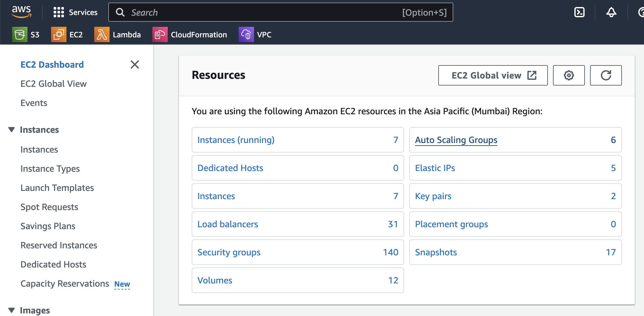The height and width of the screenshot is (316, 644).
Task: Open the CloudFormation service shortcut
Action: pos(190,34)
